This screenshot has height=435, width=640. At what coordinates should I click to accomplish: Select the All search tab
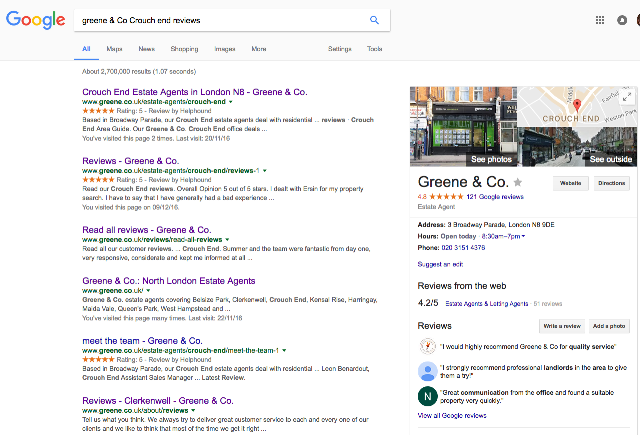(86, 49)
